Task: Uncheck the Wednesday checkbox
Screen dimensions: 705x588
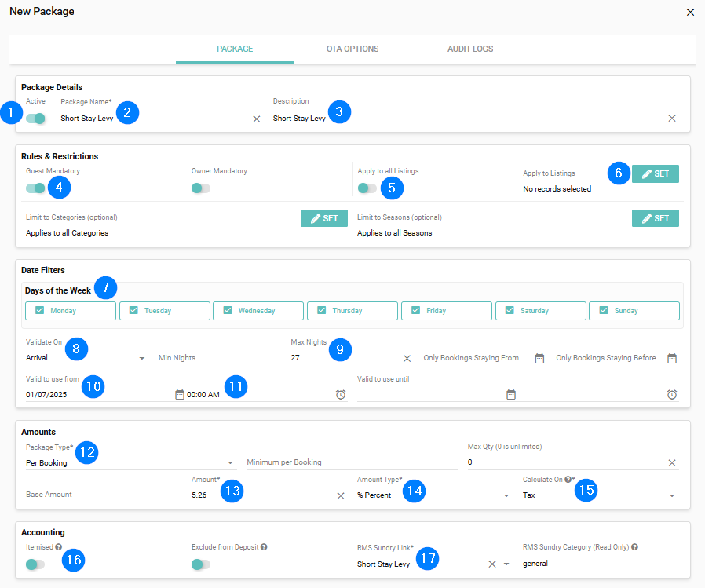Action: (228, 311)
